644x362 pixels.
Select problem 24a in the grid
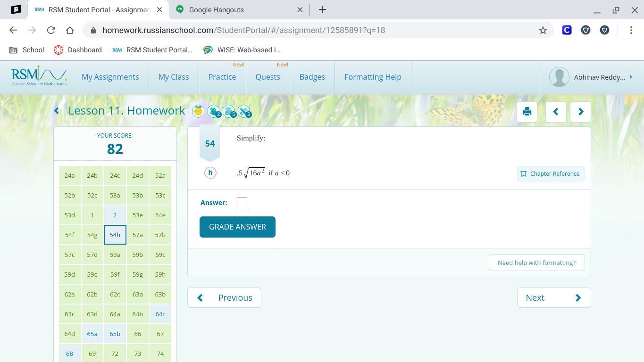point(69,175)
